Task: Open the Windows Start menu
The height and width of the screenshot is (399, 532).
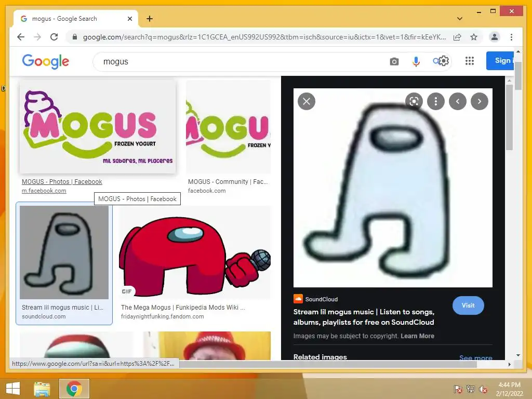Action: pos(13,389)
